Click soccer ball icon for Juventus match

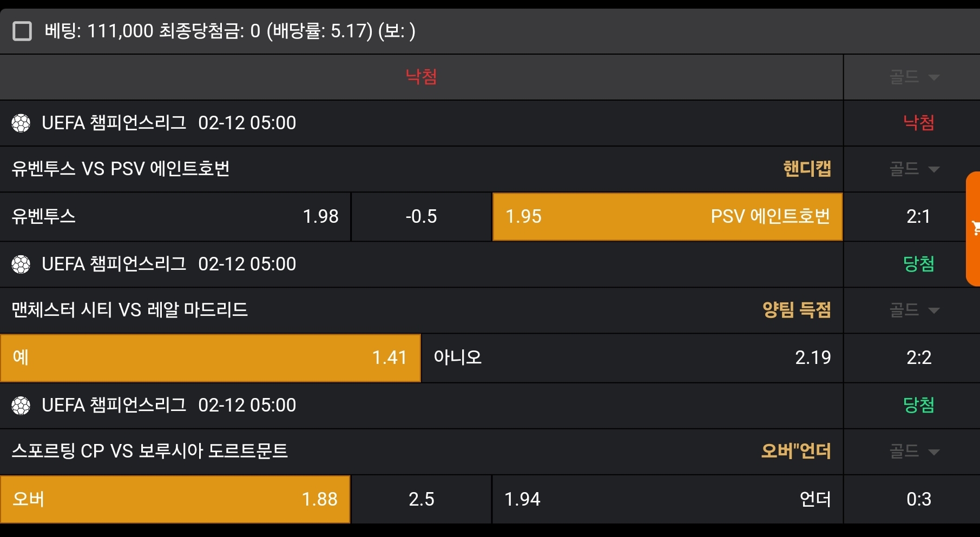coord(21,123)
